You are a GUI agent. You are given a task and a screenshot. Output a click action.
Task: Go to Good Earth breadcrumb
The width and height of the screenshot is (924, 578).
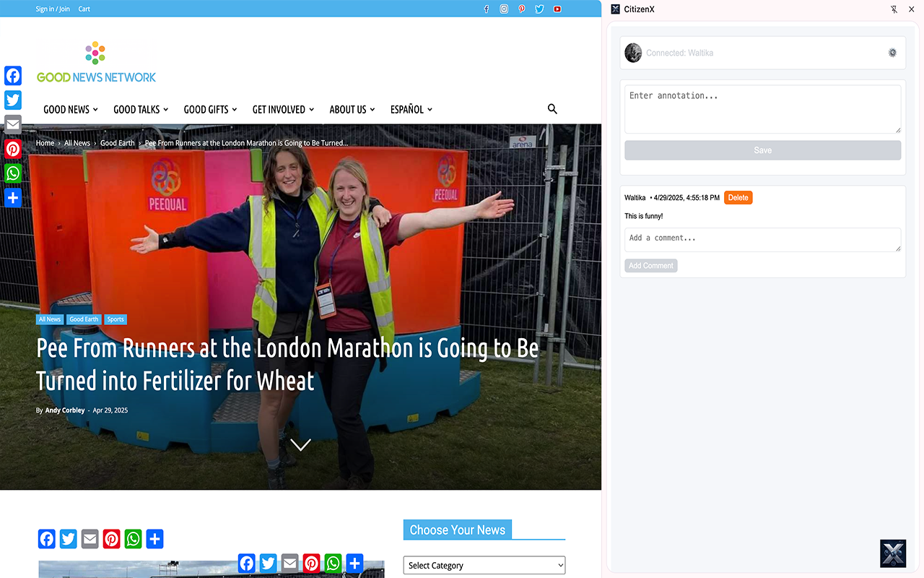click(118, 143)
